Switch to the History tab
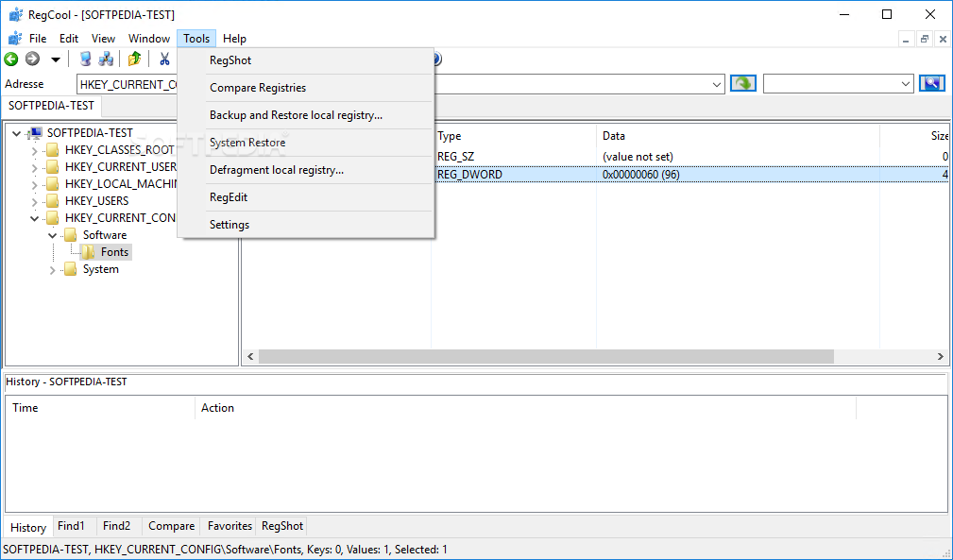The width and height of the screenshot is (953, 560). point(28,527)
